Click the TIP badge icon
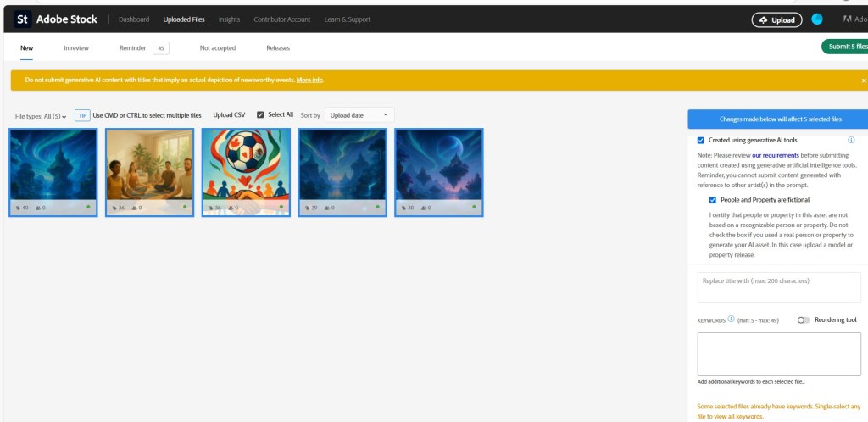Screen dimensions: 868x422 click(82, 115)
